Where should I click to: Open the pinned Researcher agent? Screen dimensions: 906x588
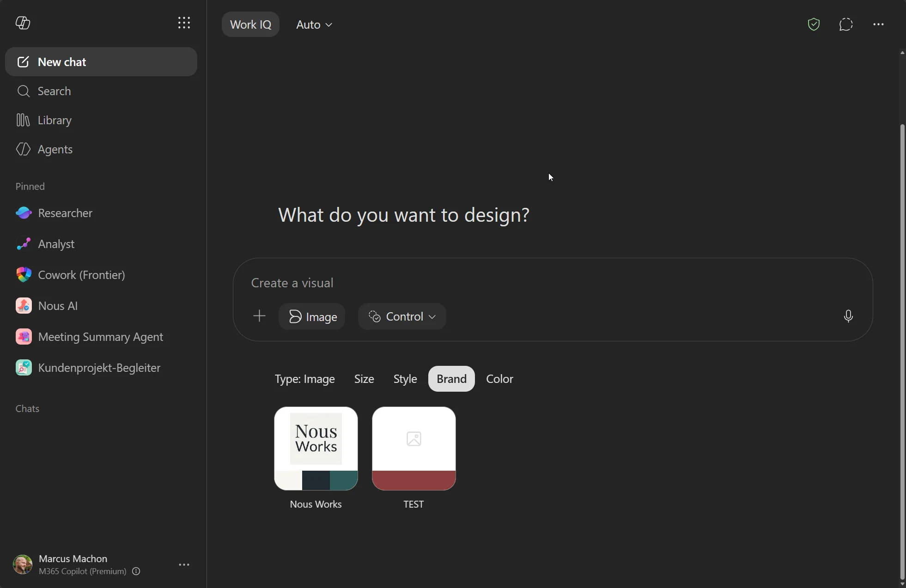pyautogui.click(x=101, y=213)
